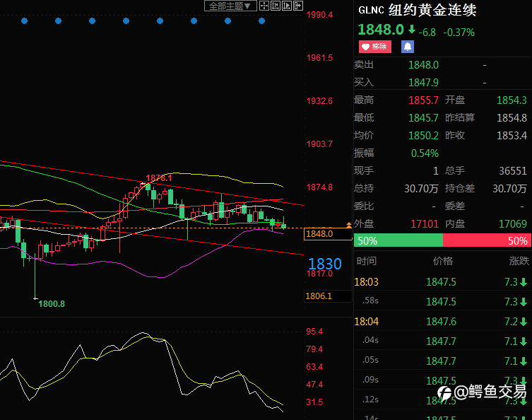The height and width of the screenshot is (420, 532).
Task: Click the 买入 price 1847.9
Action: coord(423,83)
